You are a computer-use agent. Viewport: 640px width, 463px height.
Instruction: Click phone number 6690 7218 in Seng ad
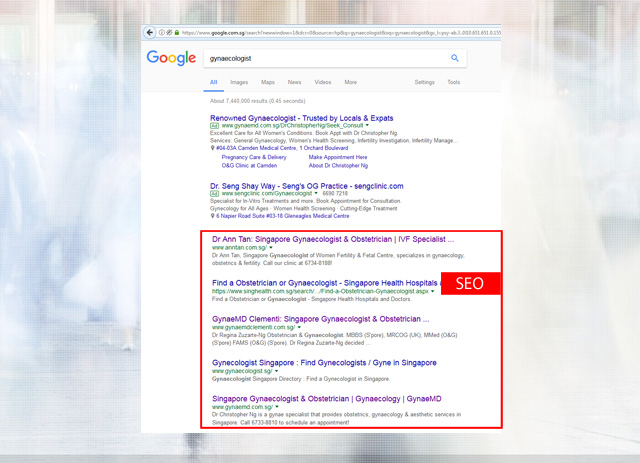tap(335, 194)
